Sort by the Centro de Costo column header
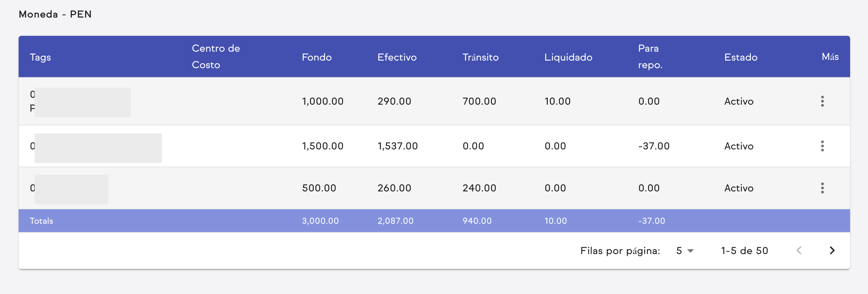Viewport: 868px width, 294px height. (216, 56)
